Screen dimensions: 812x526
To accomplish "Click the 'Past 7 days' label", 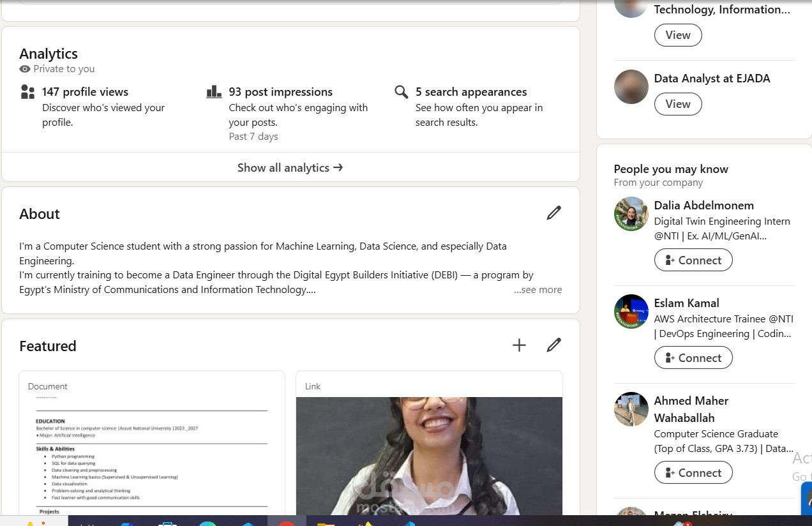I will (253, 137).
